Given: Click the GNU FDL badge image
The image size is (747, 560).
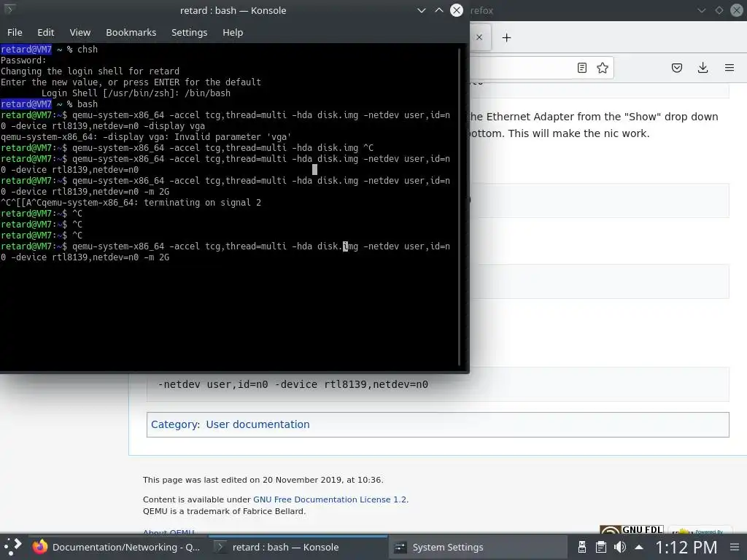Looking at the screenshot, I should (x=632, y=530).
